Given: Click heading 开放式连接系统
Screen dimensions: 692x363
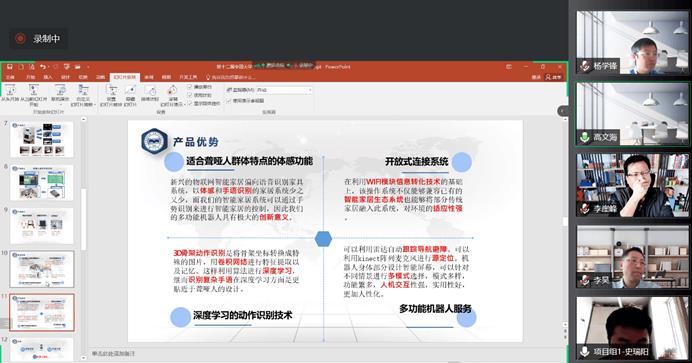Looking at the screenshot, I should click(x=417, y=161).
